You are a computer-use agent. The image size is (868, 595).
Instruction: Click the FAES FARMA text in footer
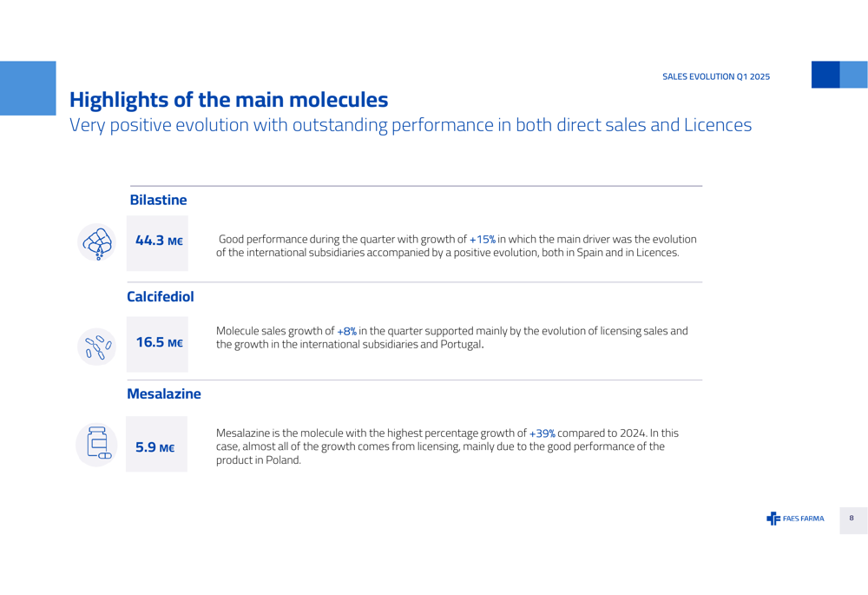point(803,519)
